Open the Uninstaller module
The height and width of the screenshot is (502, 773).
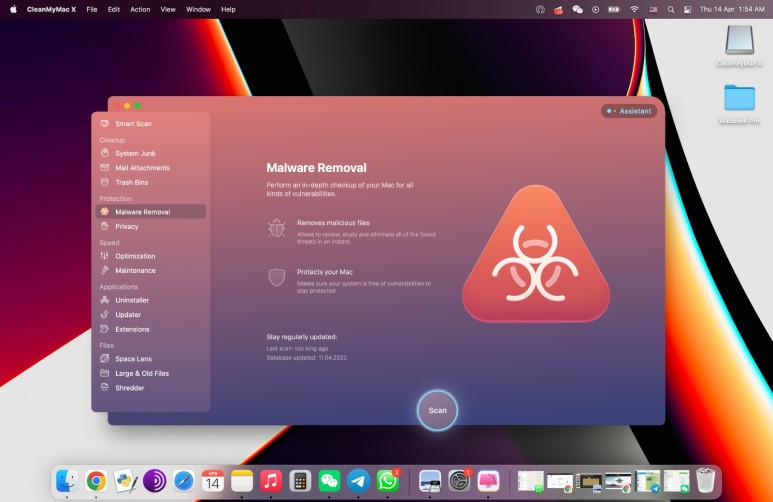[x=132, y=300]
